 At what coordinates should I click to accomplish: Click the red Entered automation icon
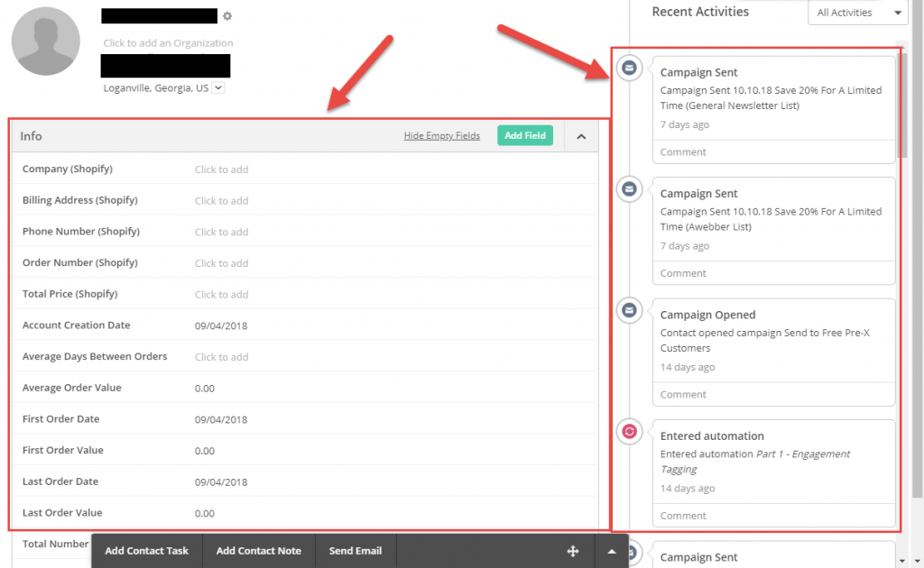(x=629, y=432)
